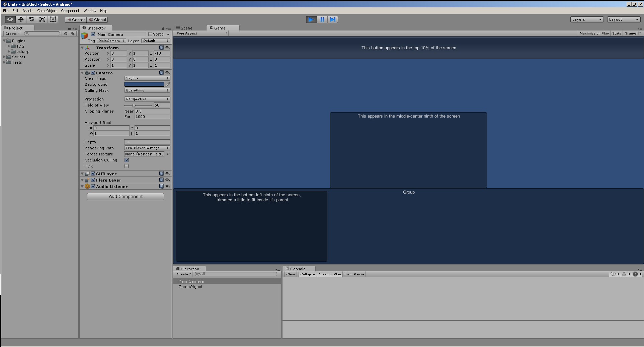Open the Free Aspect dropdown in Game view
This screenshot has height=347, width=644.
pos(201,33)
